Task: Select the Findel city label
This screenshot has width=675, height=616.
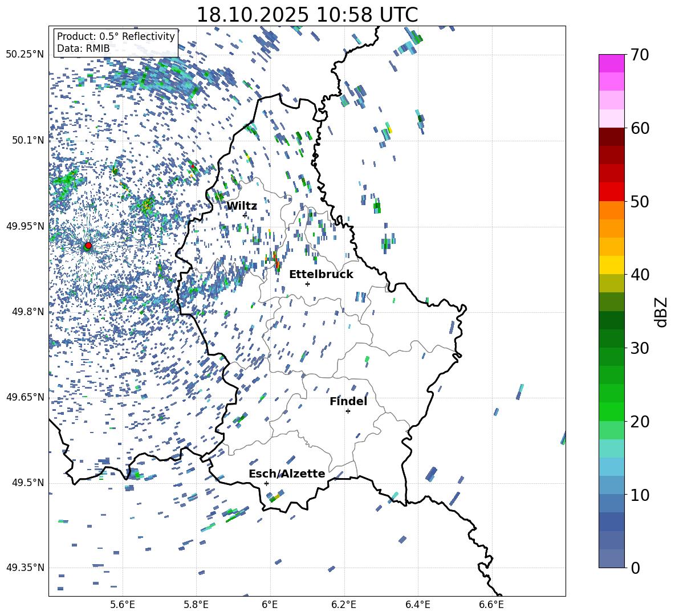Action: click(x=348, y=401)
